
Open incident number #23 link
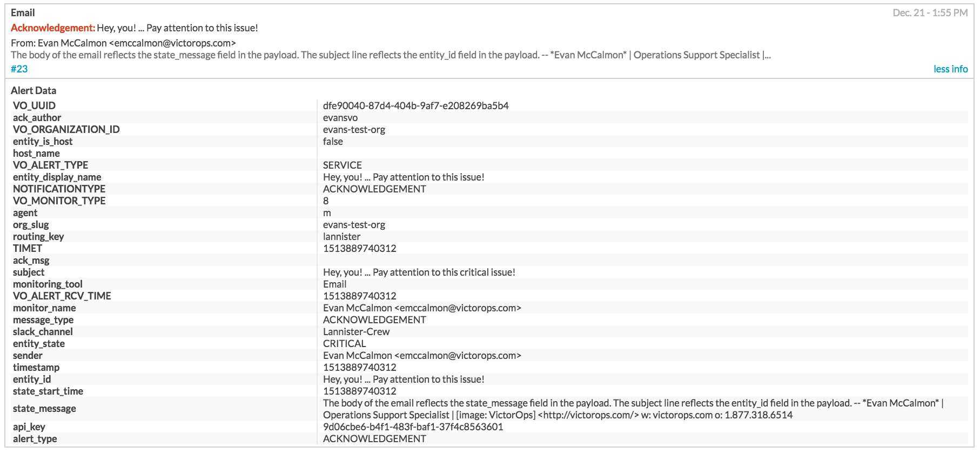tap(19, 69)
